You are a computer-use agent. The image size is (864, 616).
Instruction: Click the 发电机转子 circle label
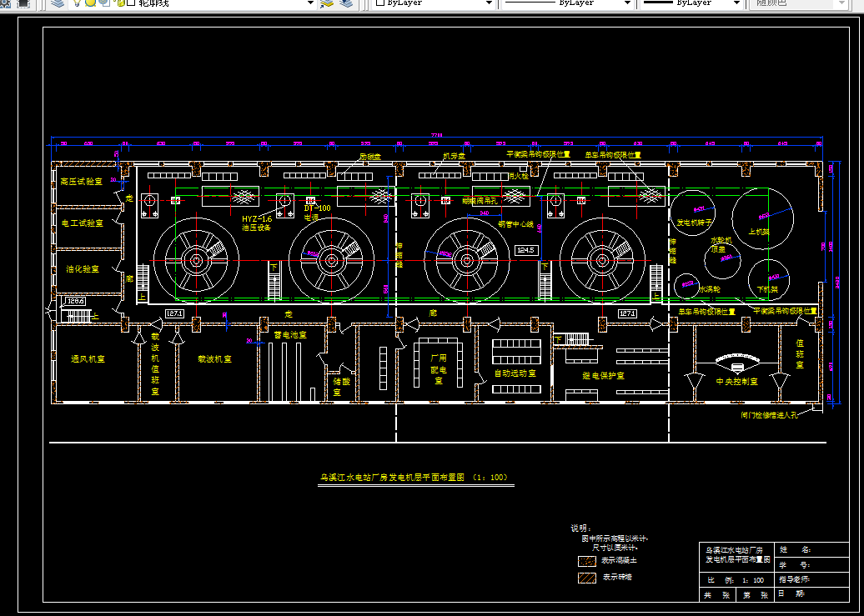point(694,223)
